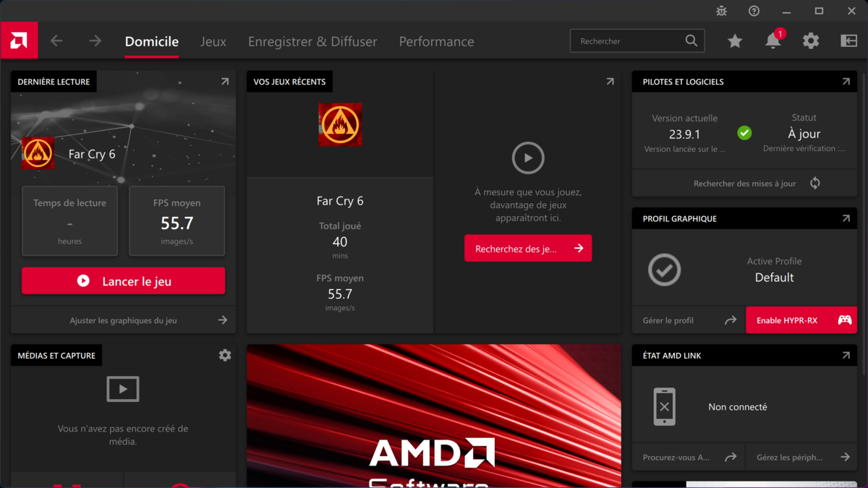Go back with the left arrow
This screenshot has height=488, width=868.
pos(56,41)
